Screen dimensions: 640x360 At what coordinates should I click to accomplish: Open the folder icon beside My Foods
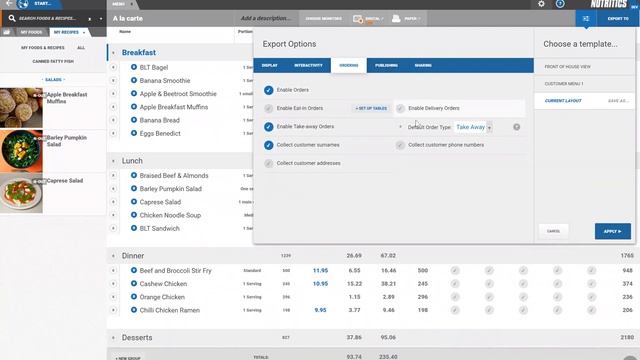[7, 32]
